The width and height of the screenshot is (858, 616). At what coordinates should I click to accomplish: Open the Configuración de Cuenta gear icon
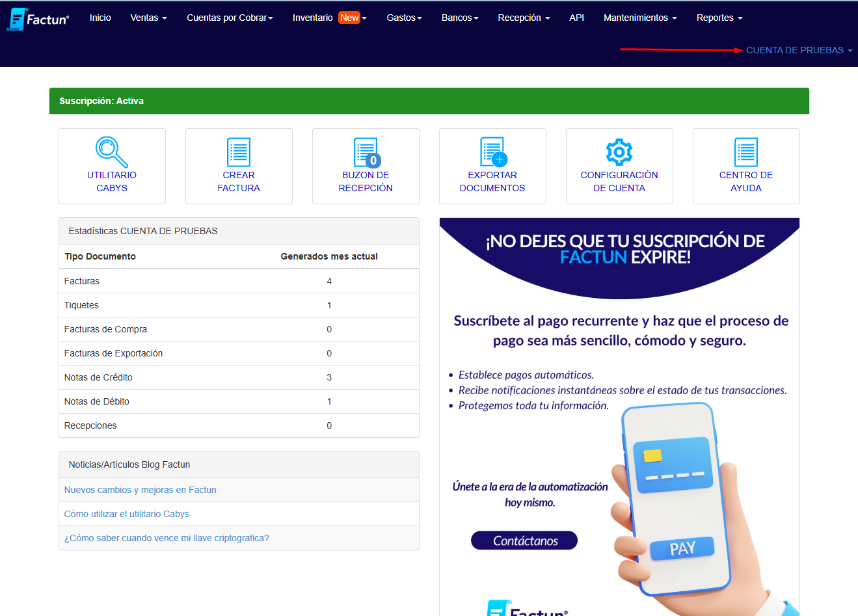coord(619,152)
